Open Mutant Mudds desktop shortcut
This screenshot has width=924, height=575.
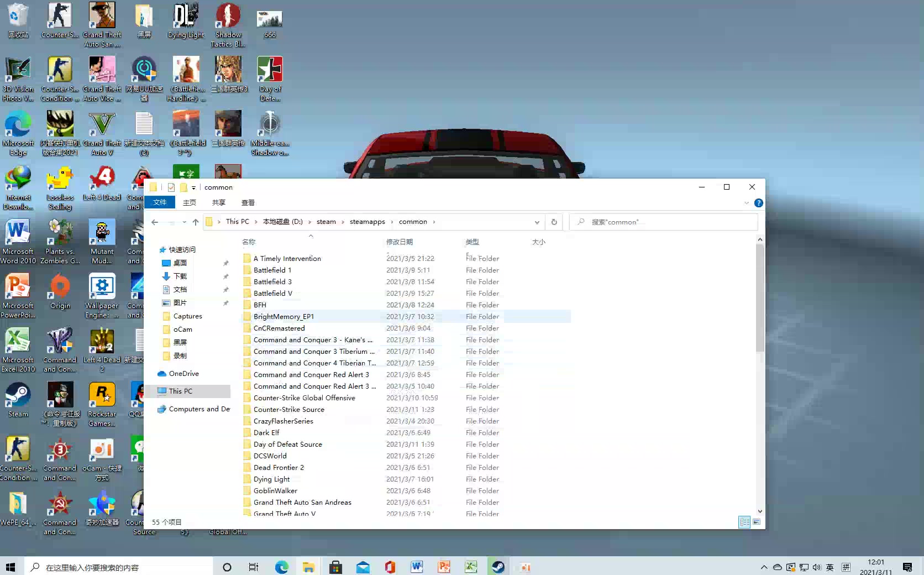tap(102, 242)
